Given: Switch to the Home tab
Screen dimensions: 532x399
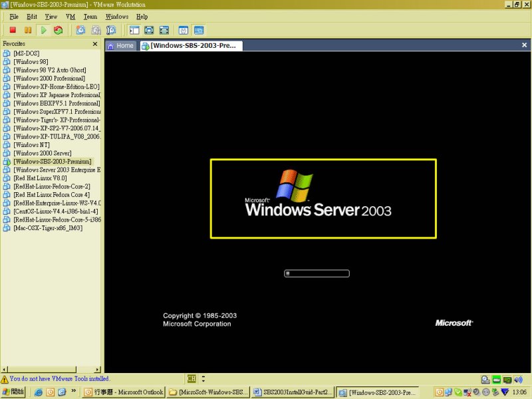Looking at the screenshot, I should click(120, 46).
